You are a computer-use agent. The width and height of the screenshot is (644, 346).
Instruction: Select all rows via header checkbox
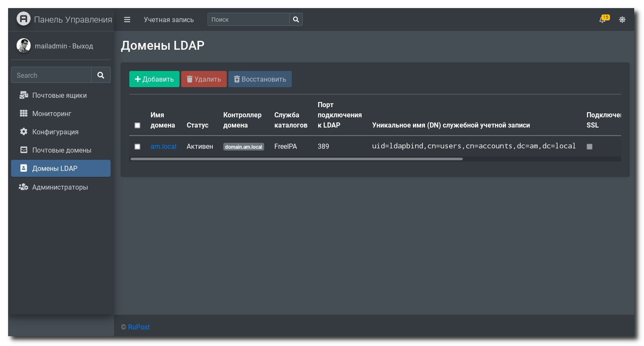(137, 125)
